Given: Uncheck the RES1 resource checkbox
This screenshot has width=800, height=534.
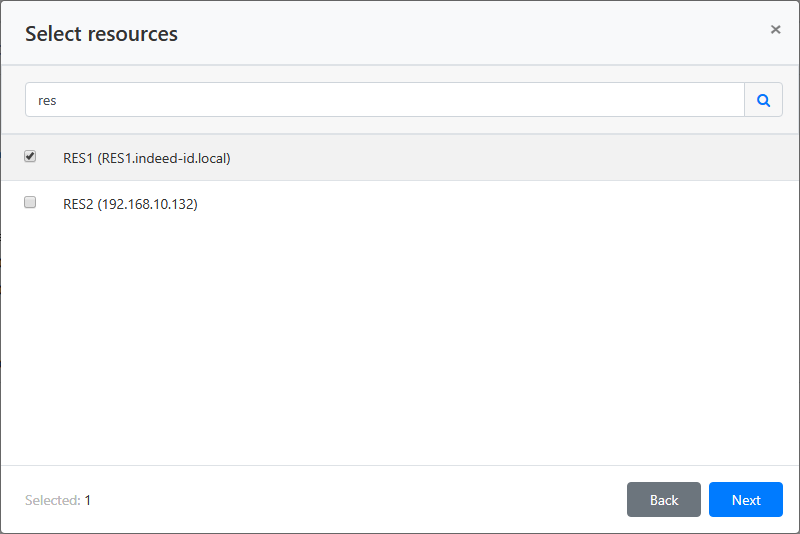Looking at the screenshot, I should point(30,157).
